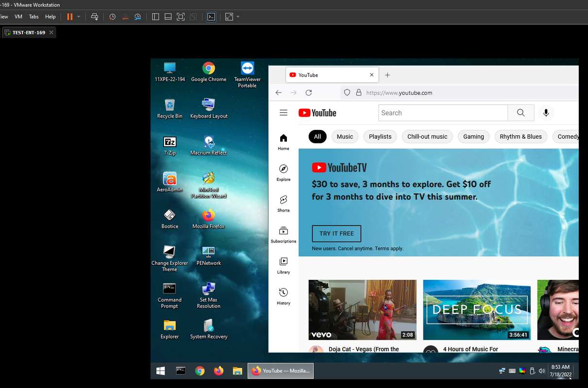Select the Playlists filter chip

pyautogui.click(x=380, y=137)
